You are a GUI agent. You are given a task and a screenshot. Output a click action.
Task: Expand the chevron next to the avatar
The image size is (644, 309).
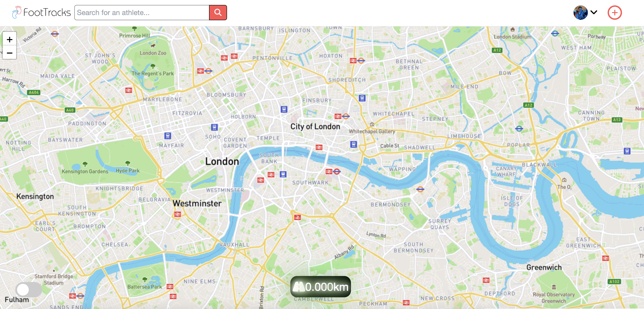point(594,12)
